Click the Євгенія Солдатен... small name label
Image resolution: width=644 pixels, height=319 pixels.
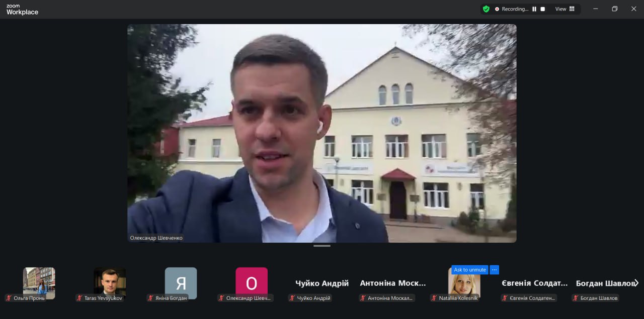532,298
